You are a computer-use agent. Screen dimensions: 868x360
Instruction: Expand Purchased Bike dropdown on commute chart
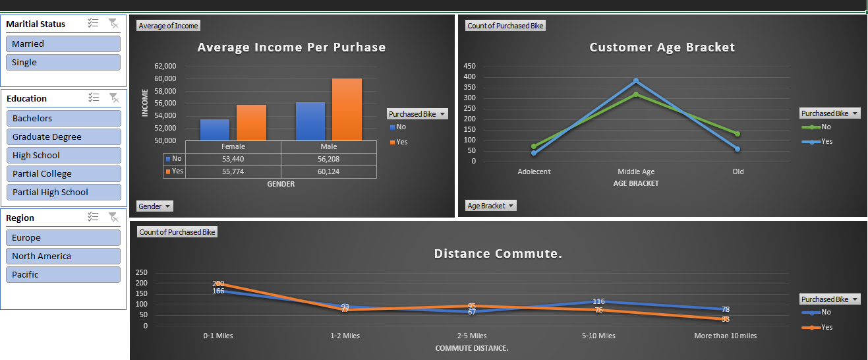(x=830, y=299)
